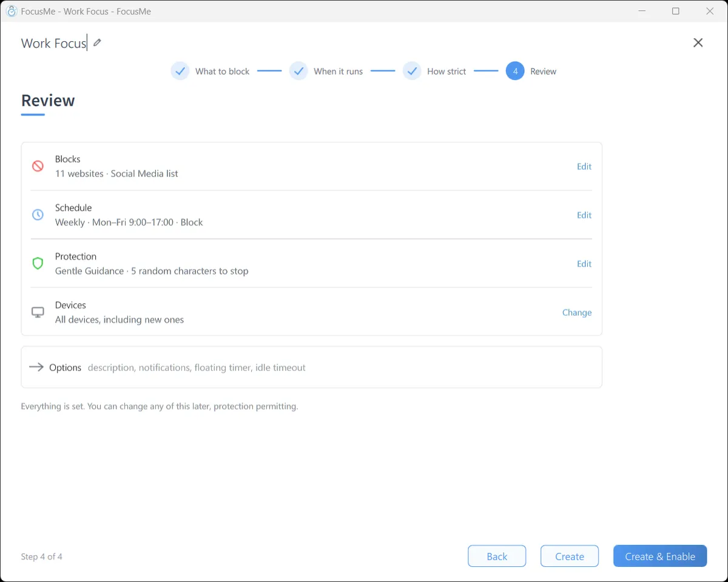The height and width of the screenshot is (582, 728).
Task: Click the FocusMe app icon in title bar
Action: (11, 11)
